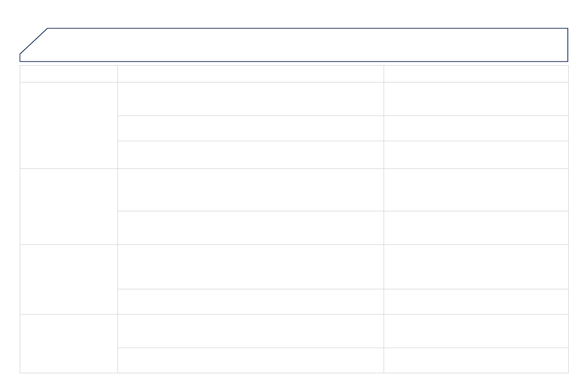The width and height of the screenshot is (588, 392).
Task: Select the last group's upper middle cell
Action: click(251, 331)
